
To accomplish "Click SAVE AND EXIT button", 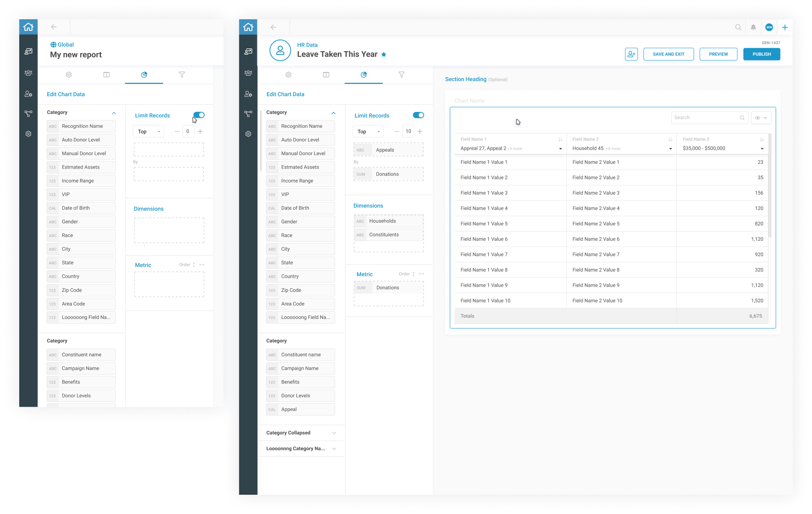I will point(668,54).
